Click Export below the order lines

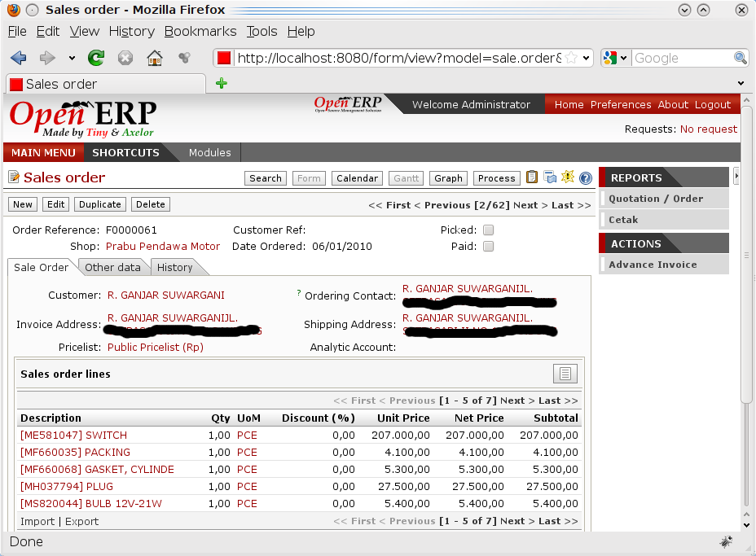pos(81,521)
